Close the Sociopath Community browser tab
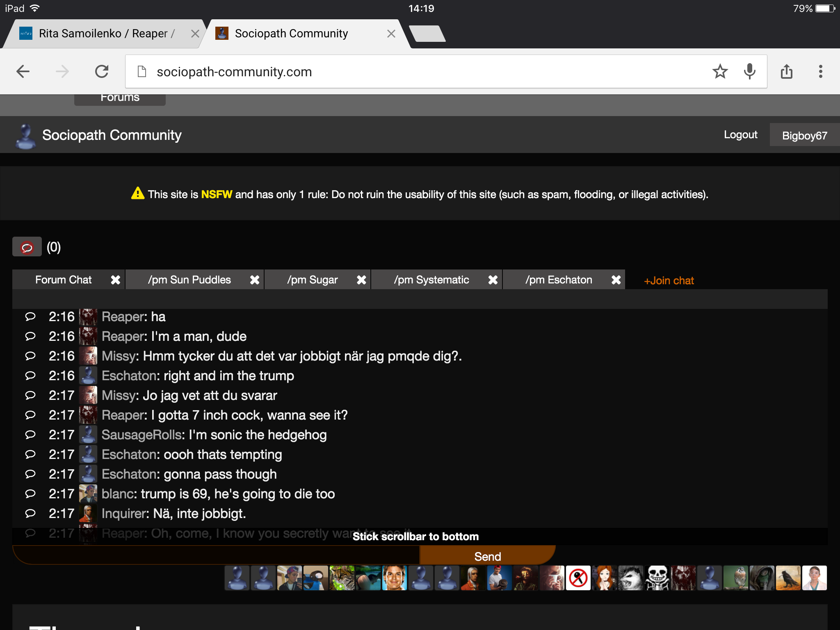840x630 pixels. [x=391, y=34]
